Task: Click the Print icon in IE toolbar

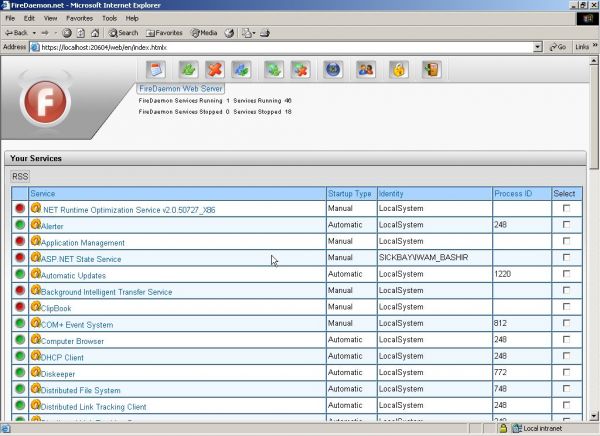Action: tap(265, 33)
